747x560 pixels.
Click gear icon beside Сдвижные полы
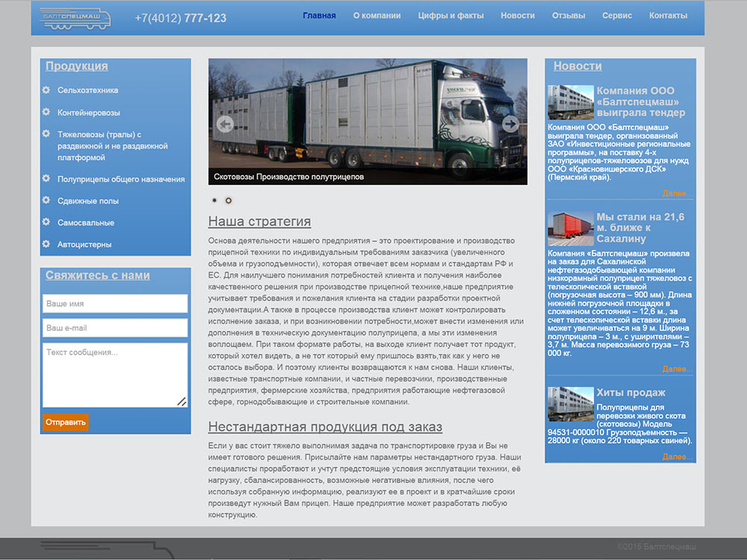click(46, 200)
